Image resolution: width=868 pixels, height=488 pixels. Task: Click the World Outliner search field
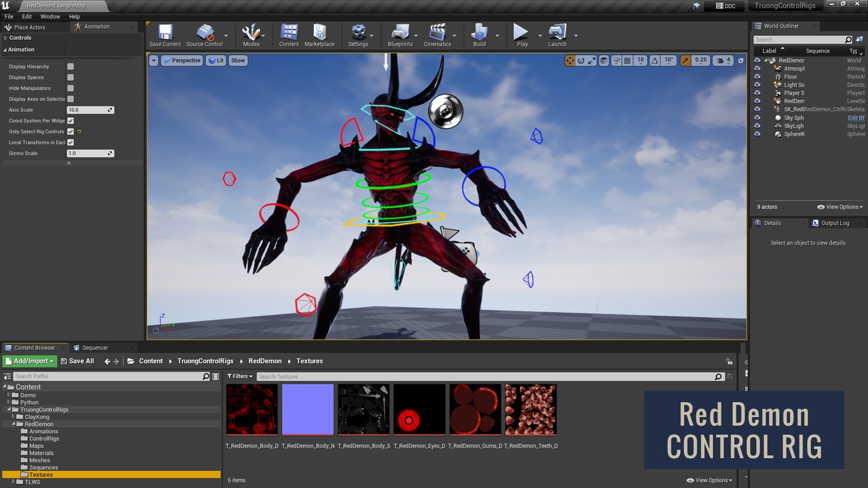pyautogui.click(x=803, y=39)
